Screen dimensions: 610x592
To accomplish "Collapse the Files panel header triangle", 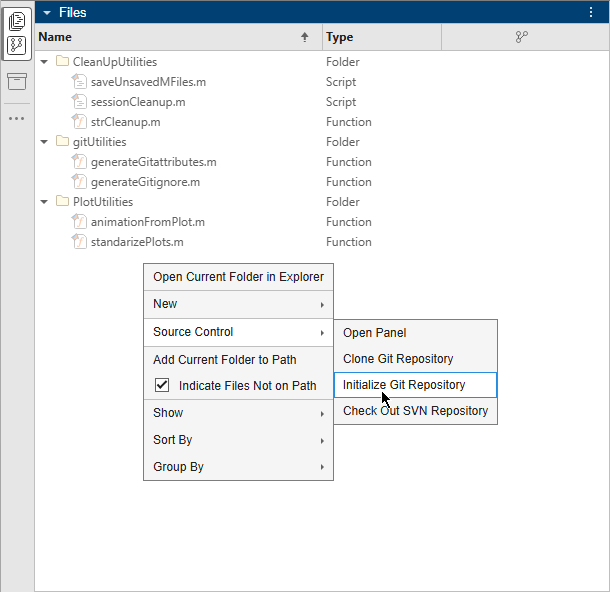I will tap(47, 13).
